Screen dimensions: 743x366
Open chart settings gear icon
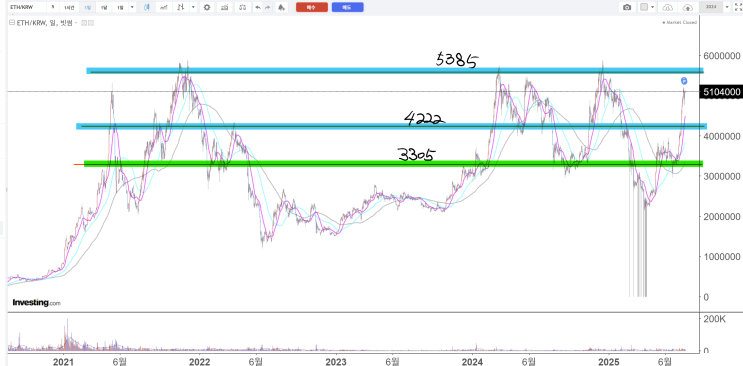click(207, 7)
